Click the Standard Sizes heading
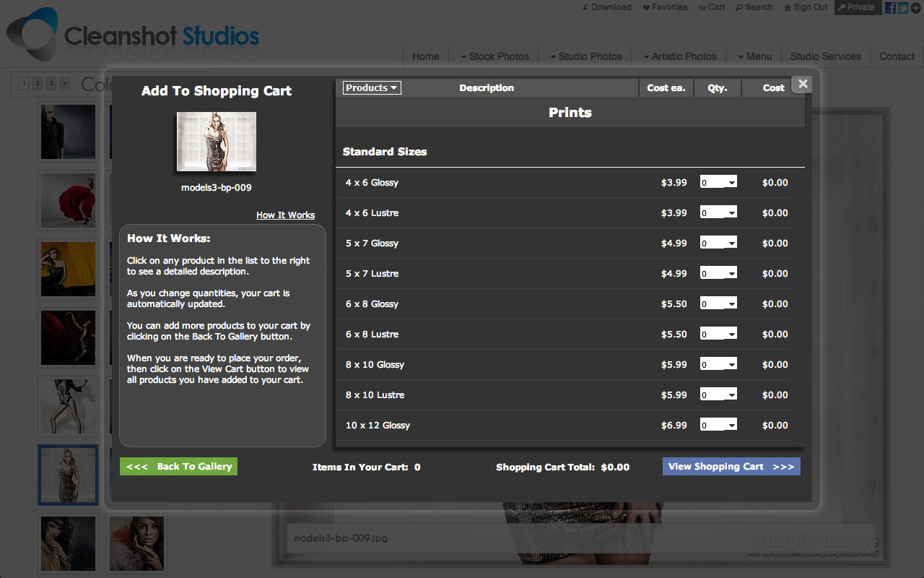Screen dimensions: 924x578 pos(385,152)
